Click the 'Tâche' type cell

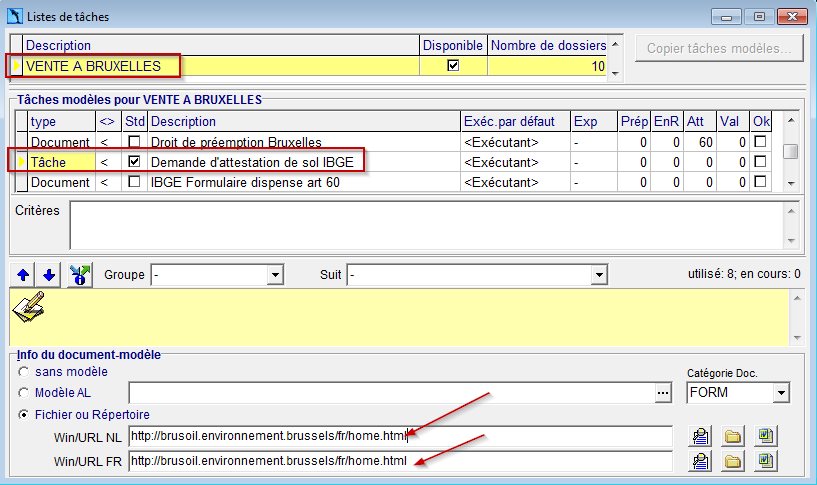[x=61, y=162]
